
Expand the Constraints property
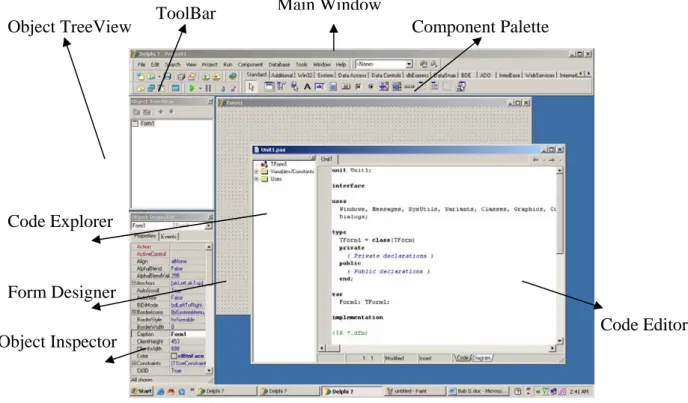click(x=133, y=363)
